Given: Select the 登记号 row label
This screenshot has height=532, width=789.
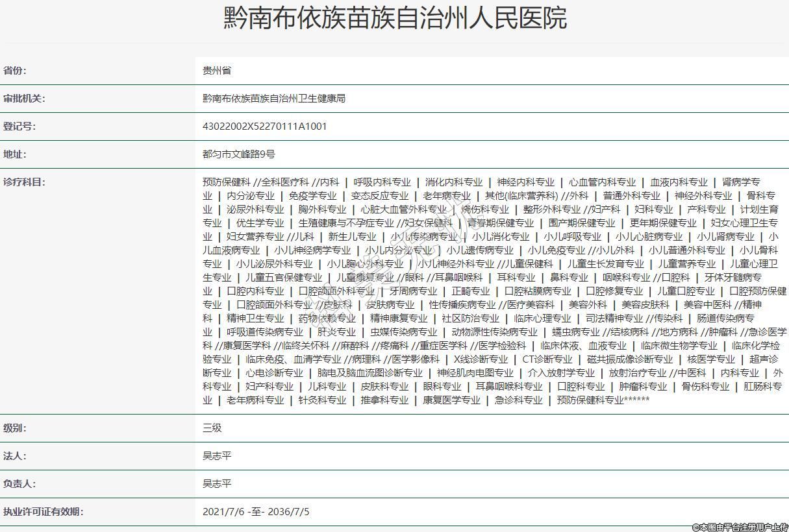Looking at the screenshot, I should click(20, 127).
